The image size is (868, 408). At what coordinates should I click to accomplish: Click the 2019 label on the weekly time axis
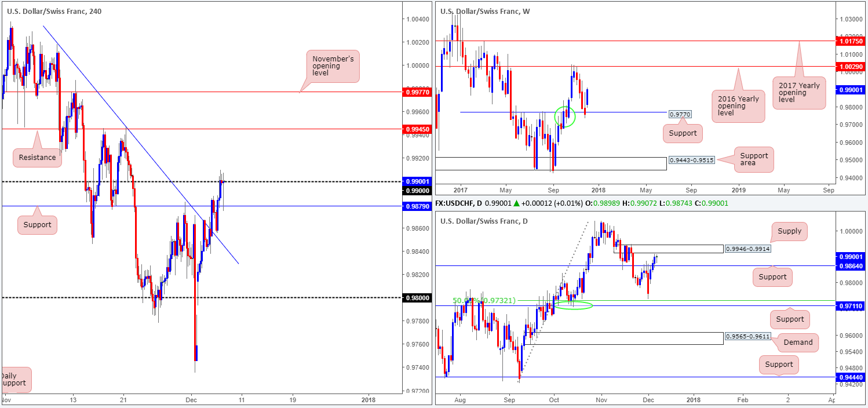738,190
